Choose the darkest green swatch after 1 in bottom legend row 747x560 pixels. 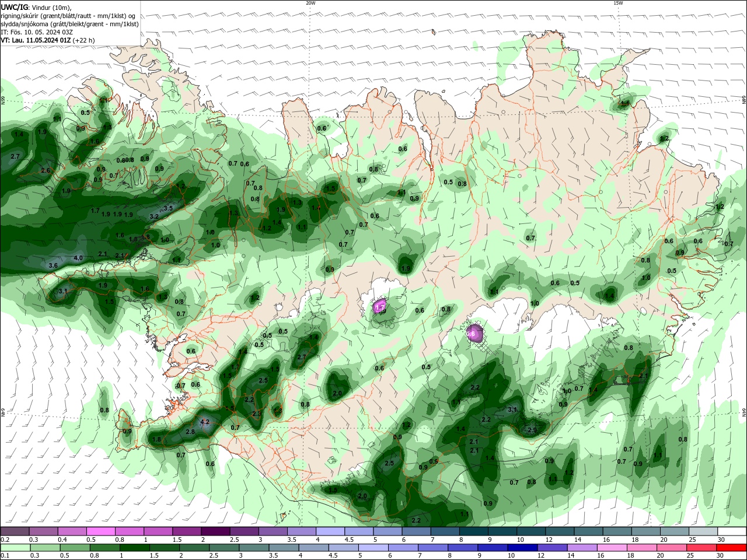[134, 548]
